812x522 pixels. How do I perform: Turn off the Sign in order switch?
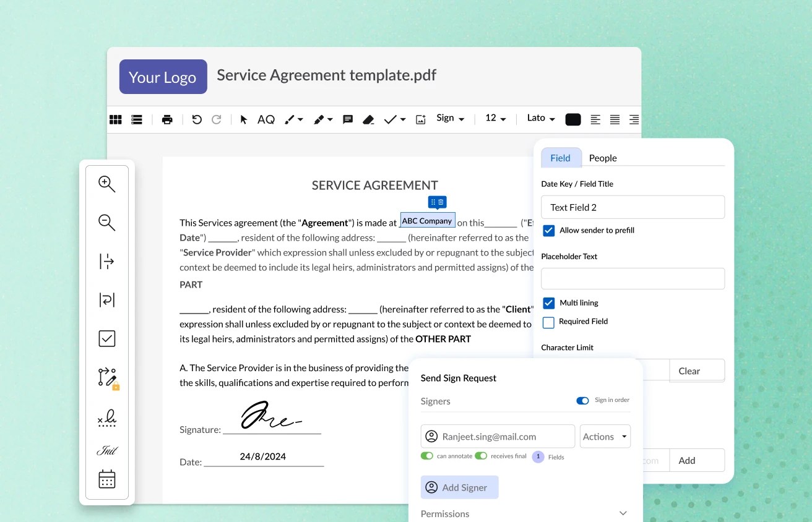pos(582,401)
